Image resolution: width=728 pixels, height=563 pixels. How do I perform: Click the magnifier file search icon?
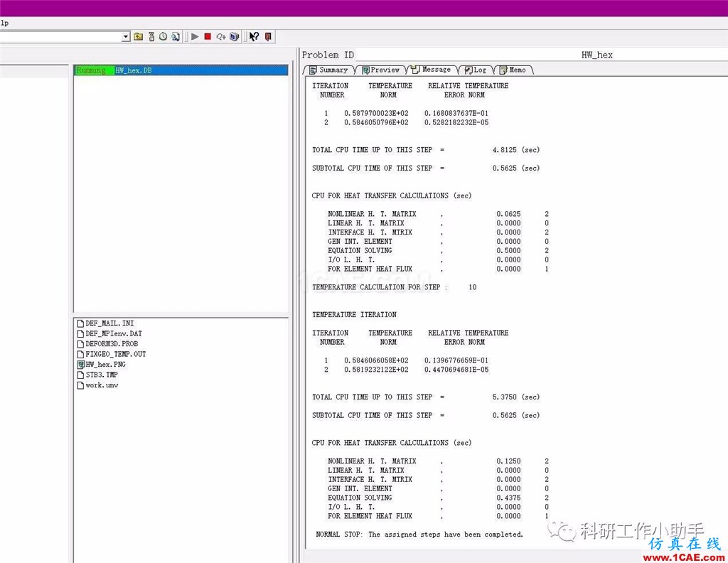tap(176, 36)
